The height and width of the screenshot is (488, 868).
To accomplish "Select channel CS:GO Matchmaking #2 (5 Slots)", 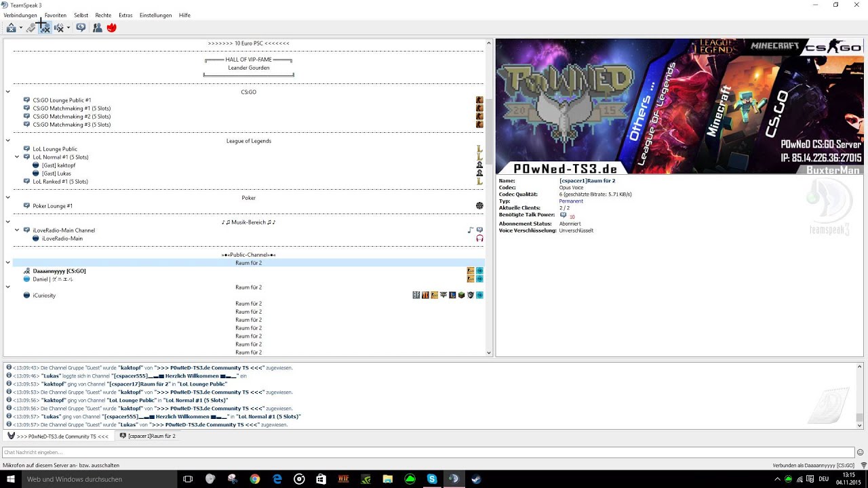I will tap(72, 117).
